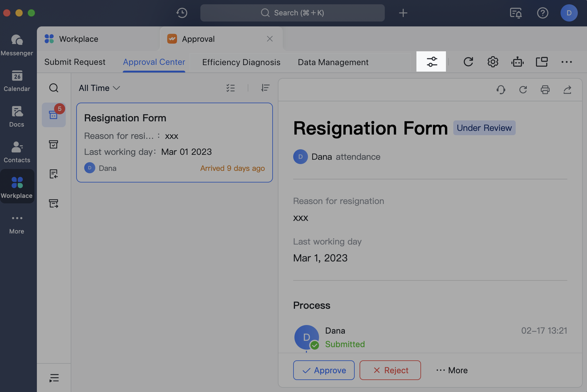Screen dimensions: 587x392
Task: Open search in the approval list
Action: [54, 88]
